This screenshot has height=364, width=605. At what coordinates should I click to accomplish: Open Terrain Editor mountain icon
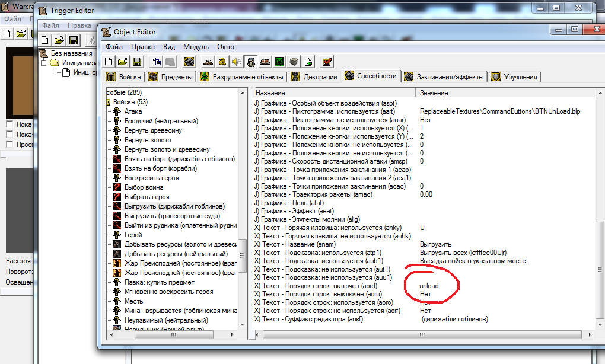pyautogui.click(x=208, y=62)
